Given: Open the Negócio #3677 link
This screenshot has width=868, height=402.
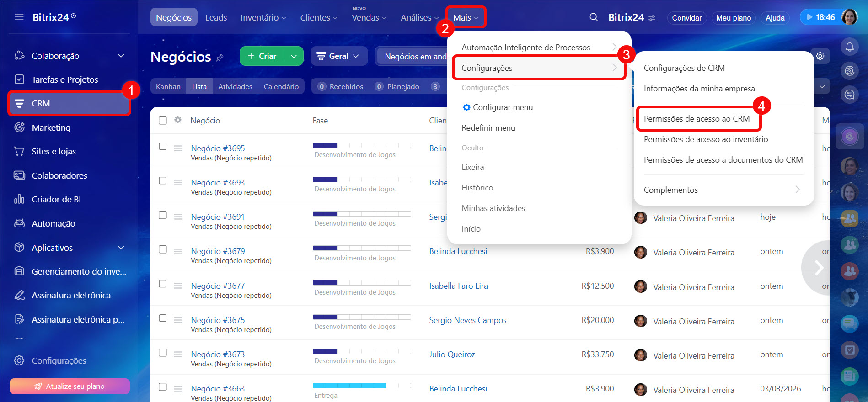Looking at the screenshot, I should click(x=218, y=286).
